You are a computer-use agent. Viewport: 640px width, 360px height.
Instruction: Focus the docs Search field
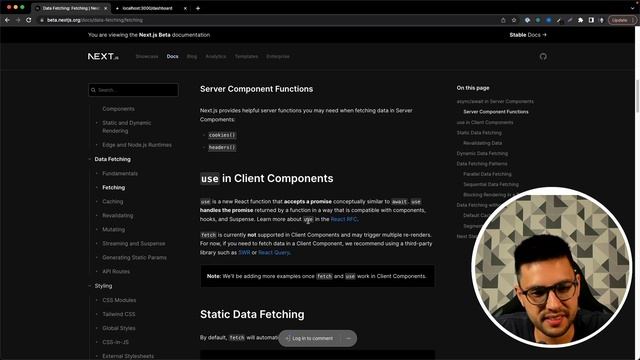pyautogui.click(x=133, y=90)
